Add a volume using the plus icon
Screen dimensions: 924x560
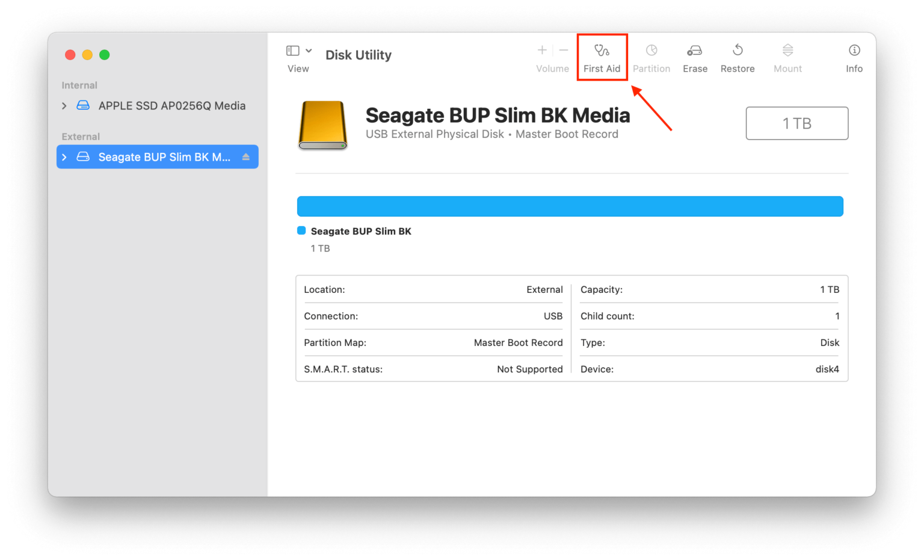[541, 50]
